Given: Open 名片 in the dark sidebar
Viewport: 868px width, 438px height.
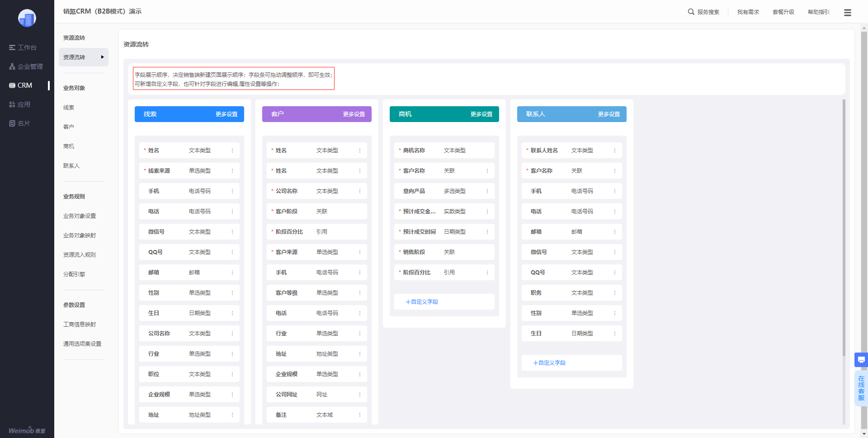Looking at the screenshot, I should (19, 123).
